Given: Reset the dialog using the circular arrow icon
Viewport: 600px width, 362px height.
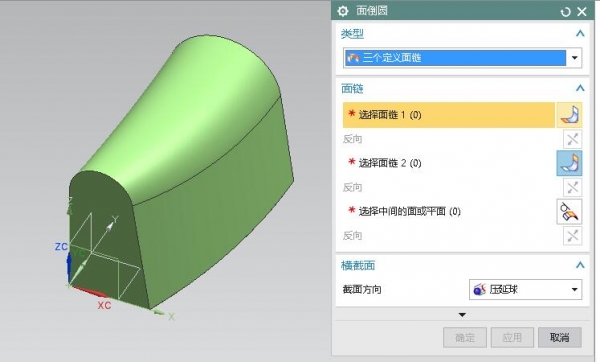Looking at the screenshot, I should point(565,12).
